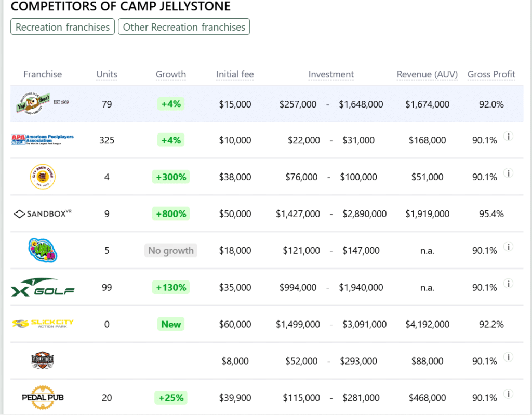This screenshot has height=415, width=532.
Task: Open the Slick City Action Park logo
Action: tap(43, 324)
